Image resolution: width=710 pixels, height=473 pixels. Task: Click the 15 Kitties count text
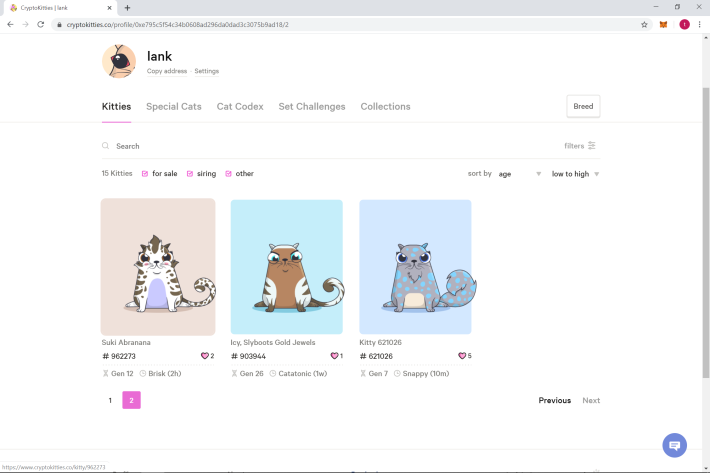[117, 173]
